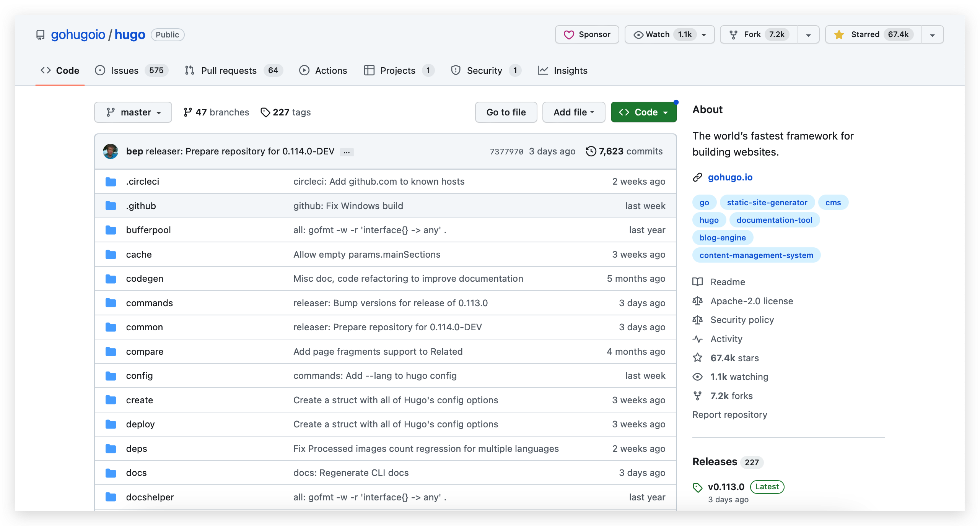
Task: Click the Activity pulse icon in About
Action: (x=697, y=339)
